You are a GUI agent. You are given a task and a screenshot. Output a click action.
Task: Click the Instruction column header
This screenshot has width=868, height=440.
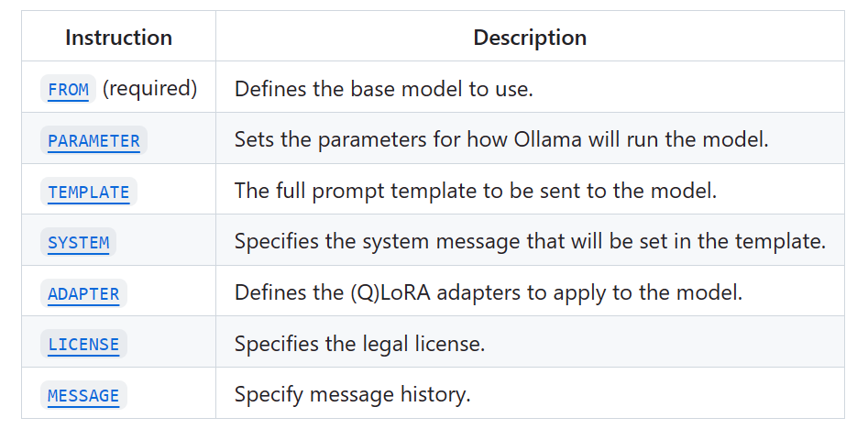118,38
